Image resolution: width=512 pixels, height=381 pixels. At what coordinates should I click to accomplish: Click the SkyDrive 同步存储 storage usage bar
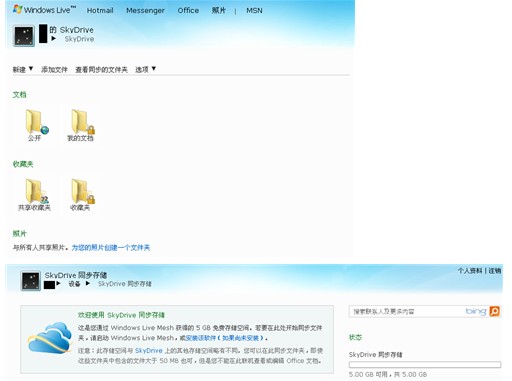425,365
